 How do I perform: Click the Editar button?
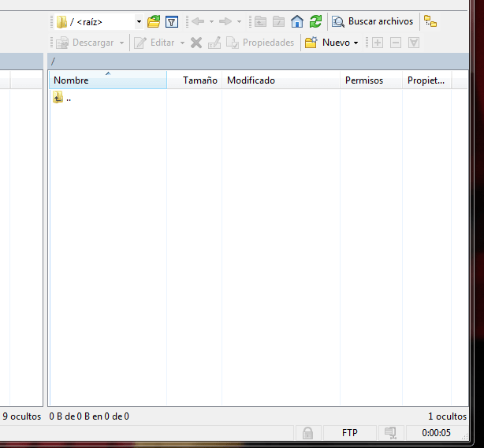coord(155,43)
